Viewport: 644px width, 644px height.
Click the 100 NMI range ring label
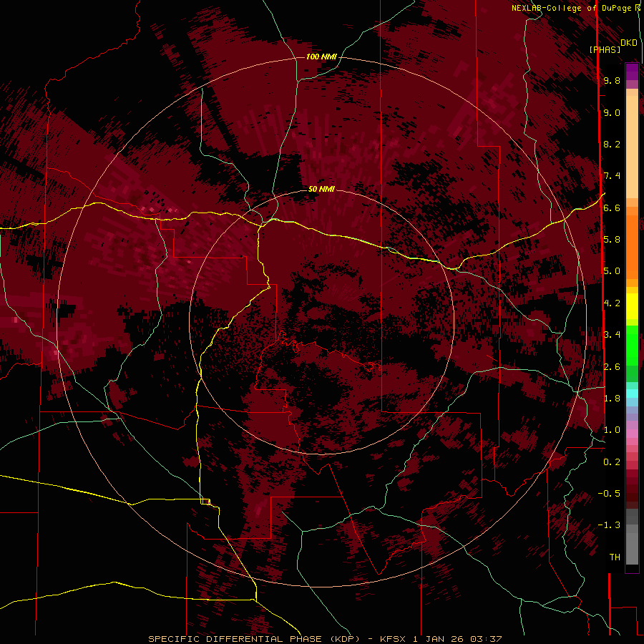coord(321,57)
